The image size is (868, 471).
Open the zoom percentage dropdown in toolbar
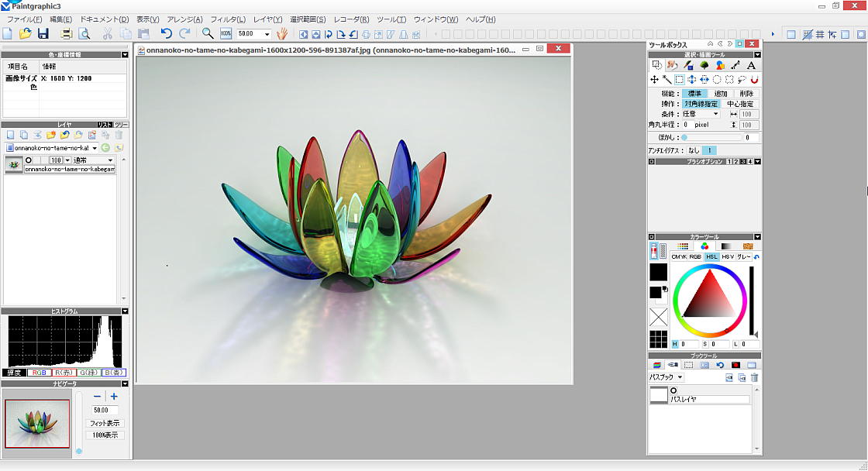(267, 34)
